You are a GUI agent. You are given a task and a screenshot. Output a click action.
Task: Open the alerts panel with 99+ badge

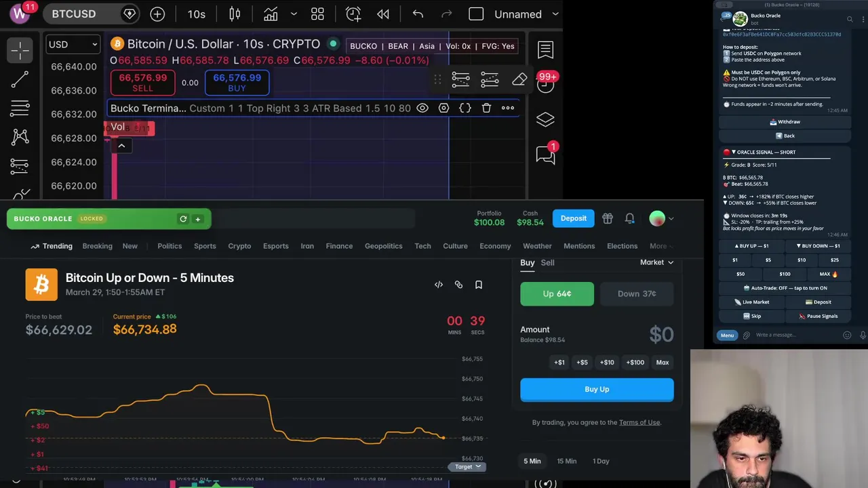click(546, 83)
